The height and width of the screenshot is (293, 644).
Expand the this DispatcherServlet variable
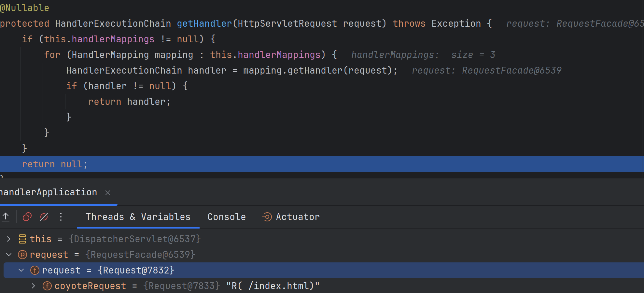[9, 239]
